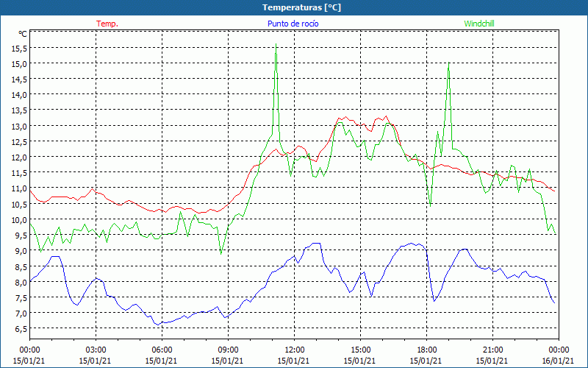588x368 pixels.
Task: Click the '18:00' x-axis time label
Action: 426,350
